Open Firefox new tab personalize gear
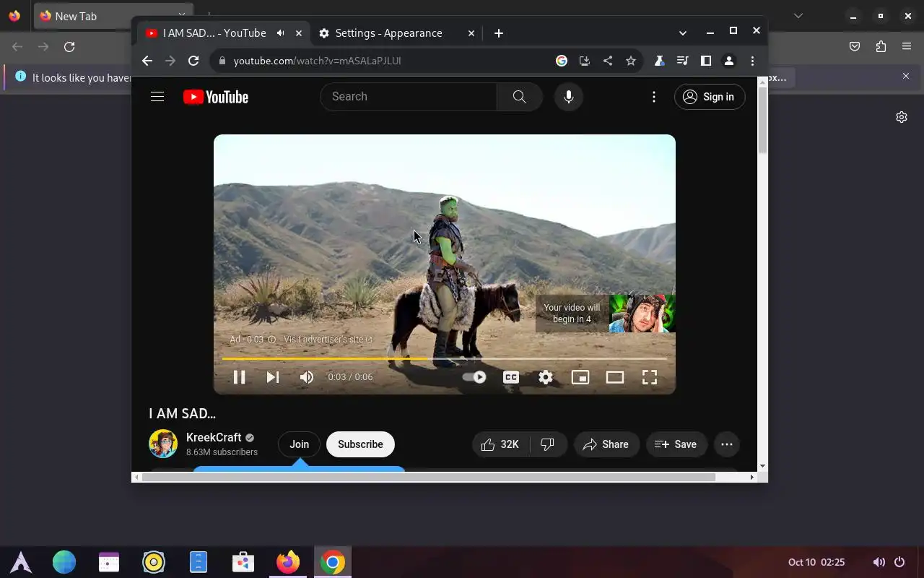The width and height of the screenshot is (924, 578). (902, 117)
